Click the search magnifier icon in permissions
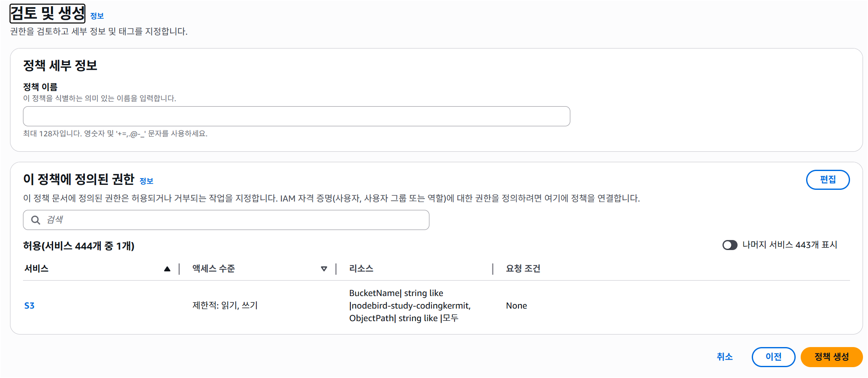868x378 pixels. (36, 220)
